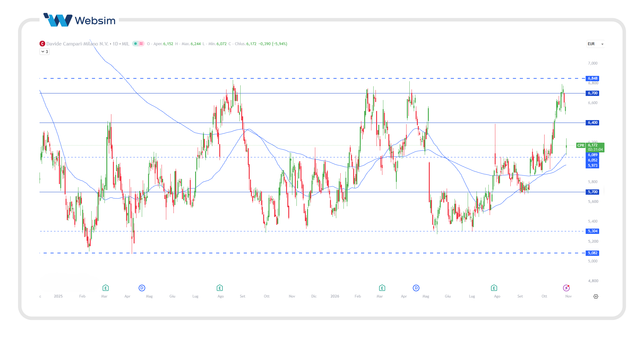Click the high value 6,244 in legend
The image size is (644, 338).
[x=196, y=44]
